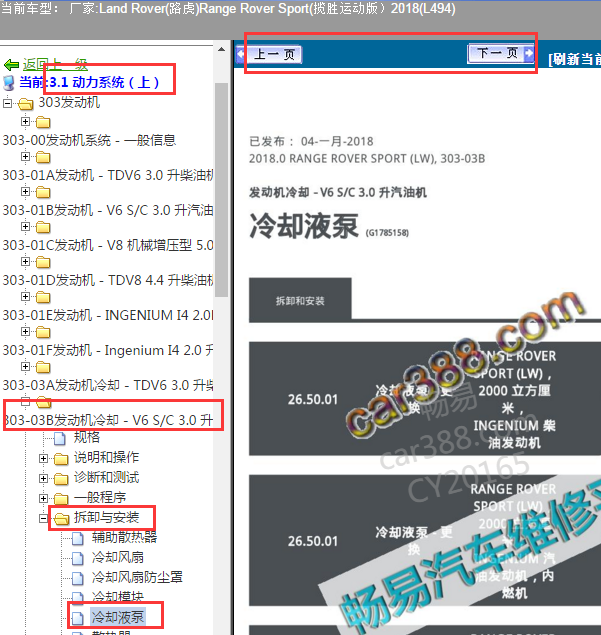Open the 冷却风扇防尘罩 document
Screen dimensions: 601x635
(137, 577)
